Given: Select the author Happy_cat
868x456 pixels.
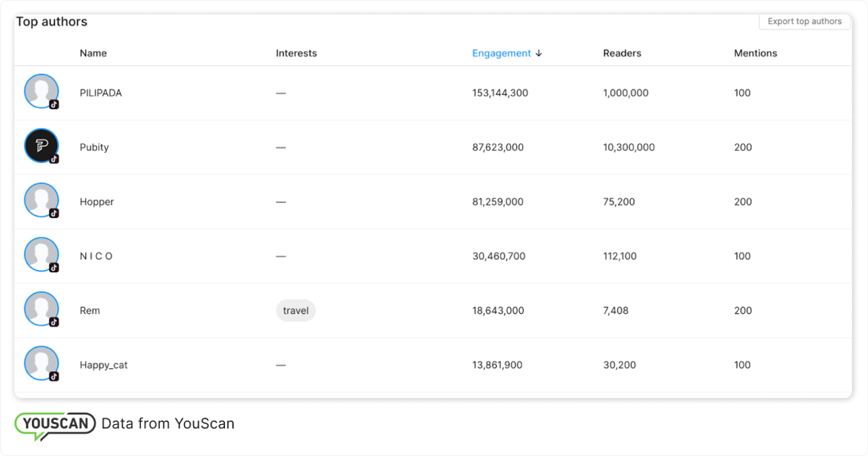Looking at the screenshot, I should click(103, 364).
